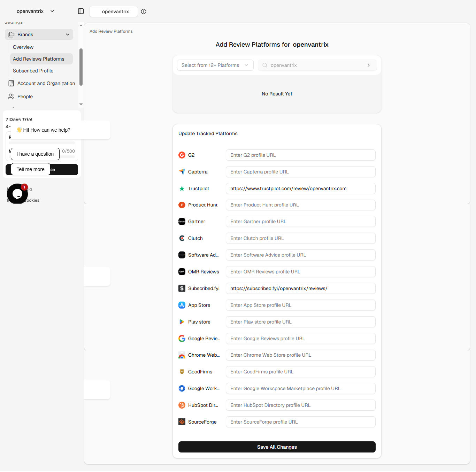Screen dimensions: 476x472
Task: Focus the SourceForge profile URL field
Action: coord(301,422)
